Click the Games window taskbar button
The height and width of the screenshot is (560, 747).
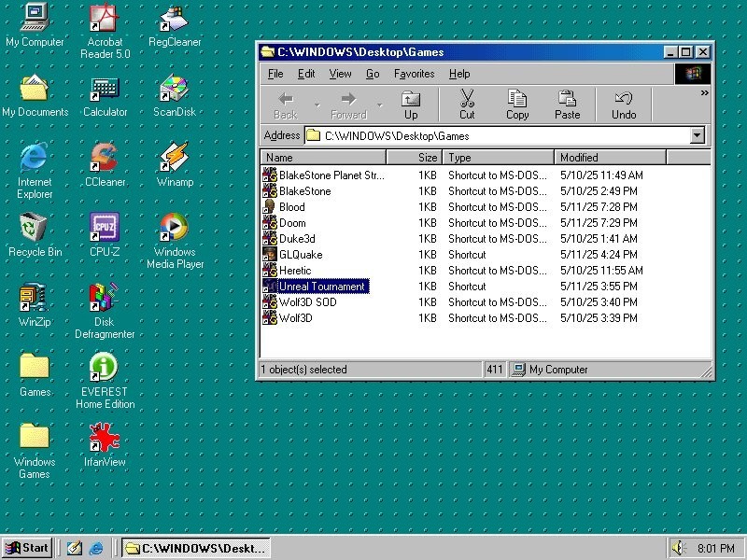196,548
